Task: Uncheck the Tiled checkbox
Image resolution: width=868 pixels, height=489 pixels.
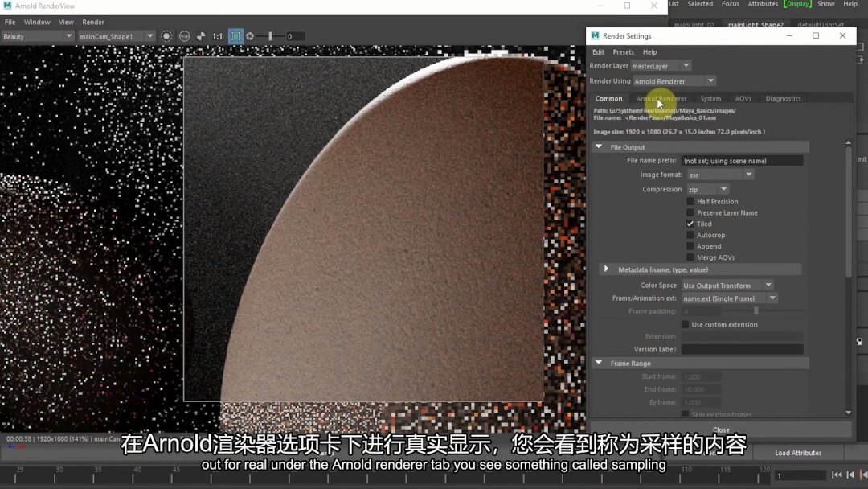Action: 690,224
